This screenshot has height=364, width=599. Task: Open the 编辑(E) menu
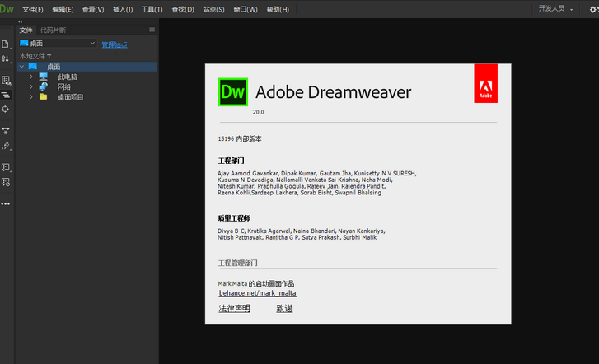[x=63, y=10]
